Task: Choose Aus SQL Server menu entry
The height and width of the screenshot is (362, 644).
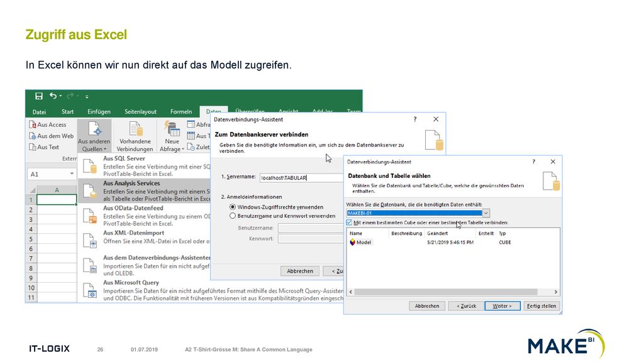Action: pyautogui.click(x=145, y=166)
